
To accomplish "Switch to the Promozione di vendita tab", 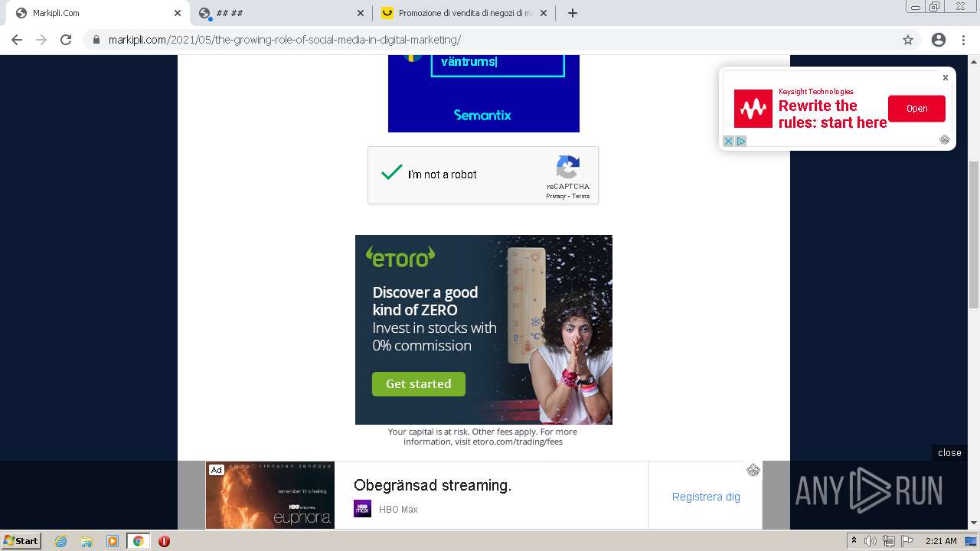I will click(x=463, y=13).
